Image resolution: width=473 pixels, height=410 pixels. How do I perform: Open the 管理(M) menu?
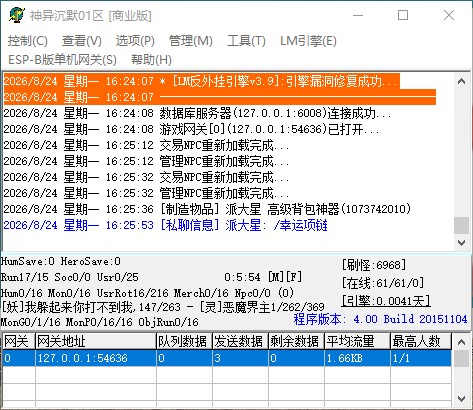tap(191, 41)
